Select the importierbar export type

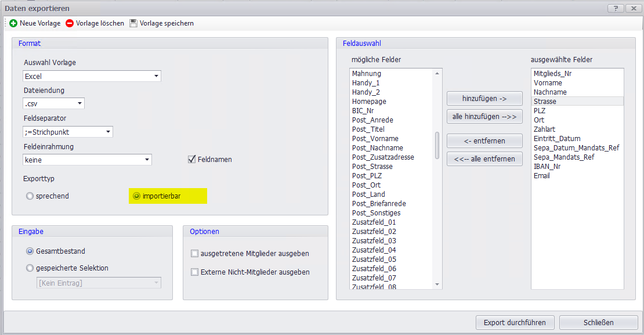pyautogui.click(x=137, y=196)
